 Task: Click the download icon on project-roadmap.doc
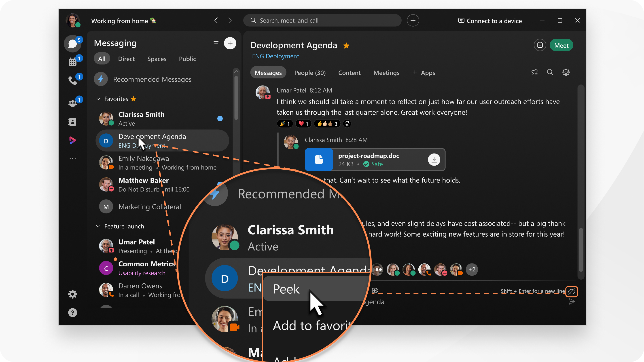click(434, 160)
